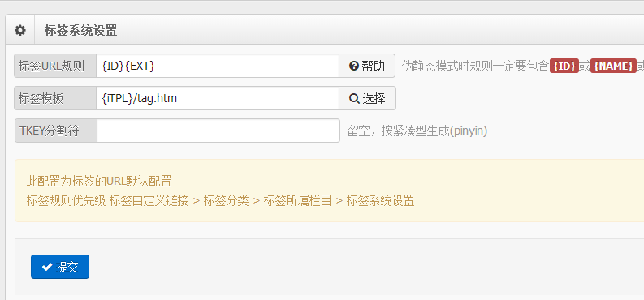Click the 留空，按紧凑型生成(pinyin) hint text
The height and width of the screenshot is (300, 644).
click(417, 131)
